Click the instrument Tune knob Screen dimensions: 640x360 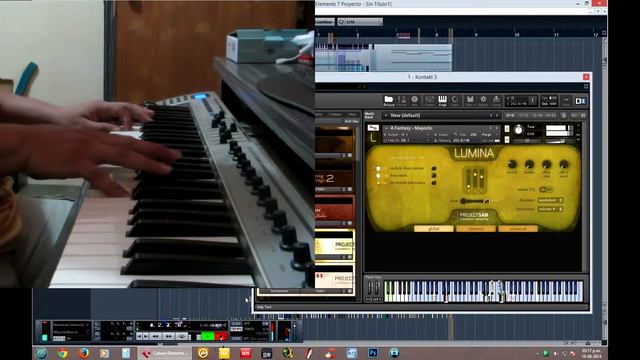click(x=518, y=130)
